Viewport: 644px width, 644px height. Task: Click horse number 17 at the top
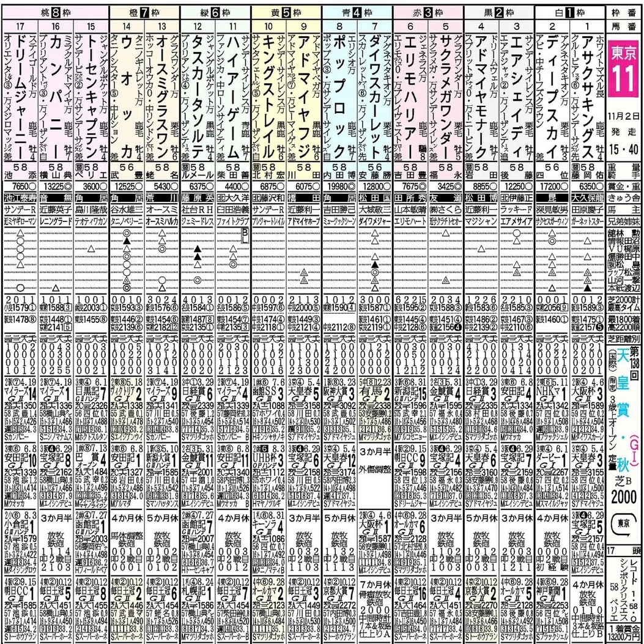tap(20, 27)
